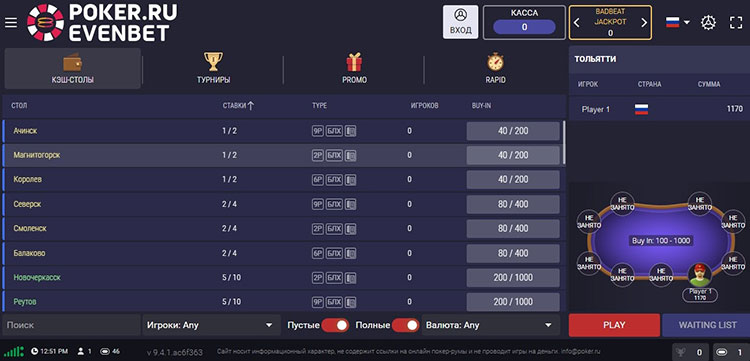Viewport: 750px width, 361px height.
Task: Click the Поиск search field
Action: tap(72, 325)
